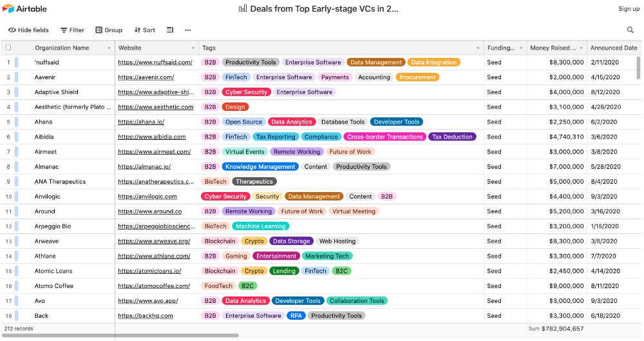Select the 1/15/2020 announced date cell

pyautogui.click(x=614, y=226)
